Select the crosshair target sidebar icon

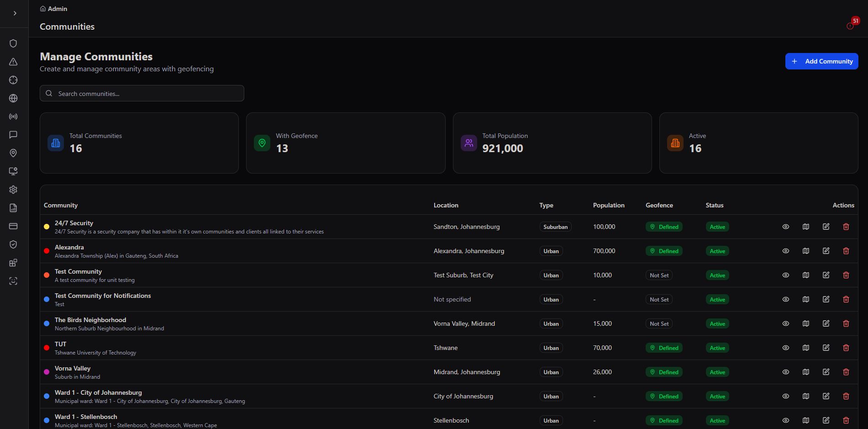[13, 80]
